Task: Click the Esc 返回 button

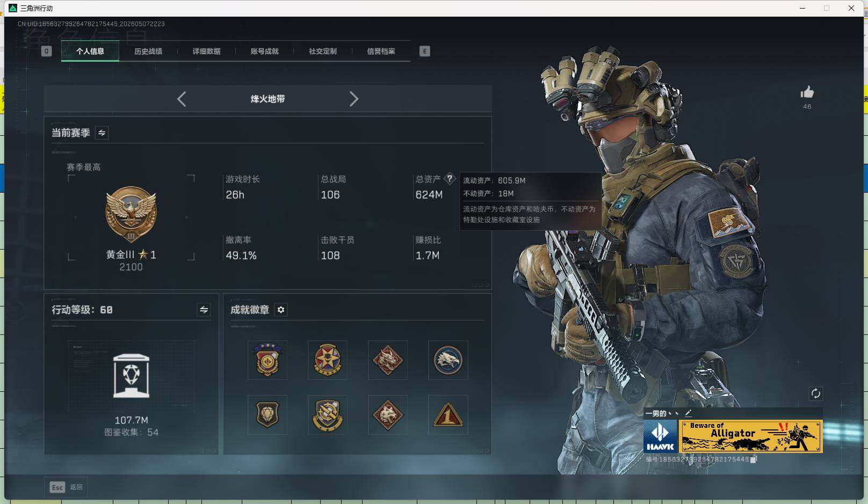Action: coord(67,487)
